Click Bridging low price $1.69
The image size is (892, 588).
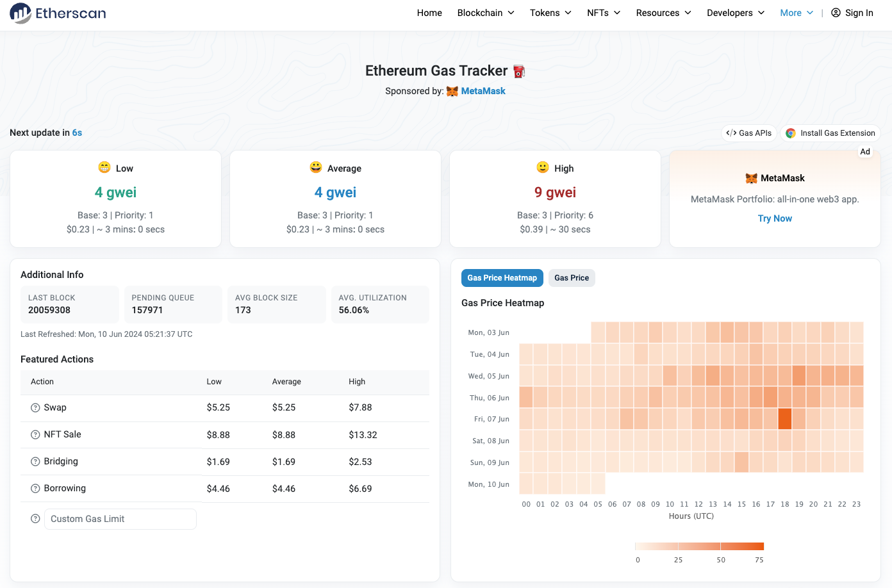[218, 462]
